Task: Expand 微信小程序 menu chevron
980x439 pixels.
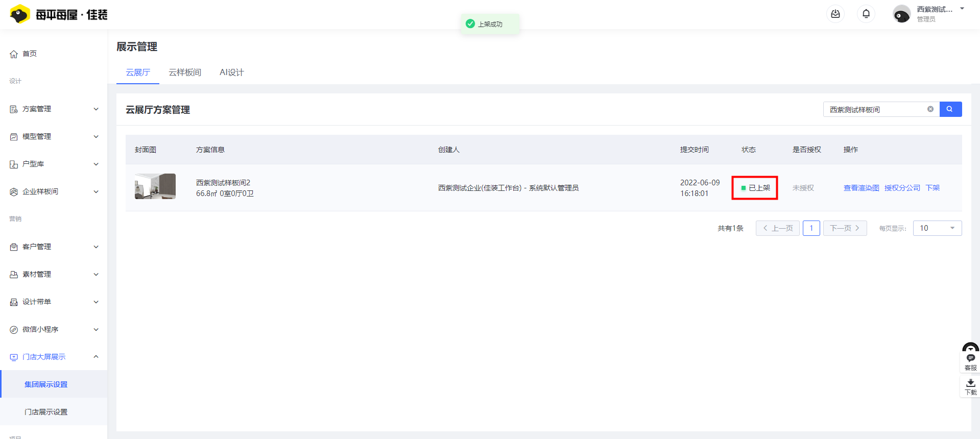Action: 96,330
